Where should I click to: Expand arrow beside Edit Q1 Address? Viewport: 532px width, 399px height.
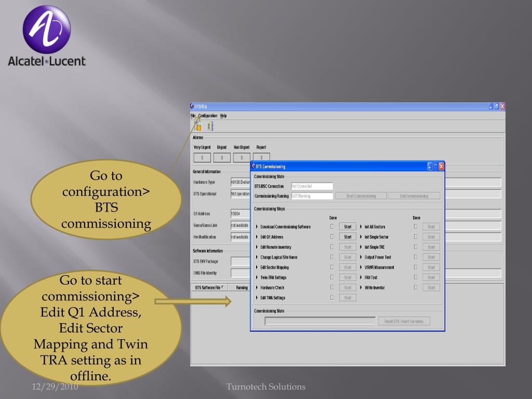(257, 237)
